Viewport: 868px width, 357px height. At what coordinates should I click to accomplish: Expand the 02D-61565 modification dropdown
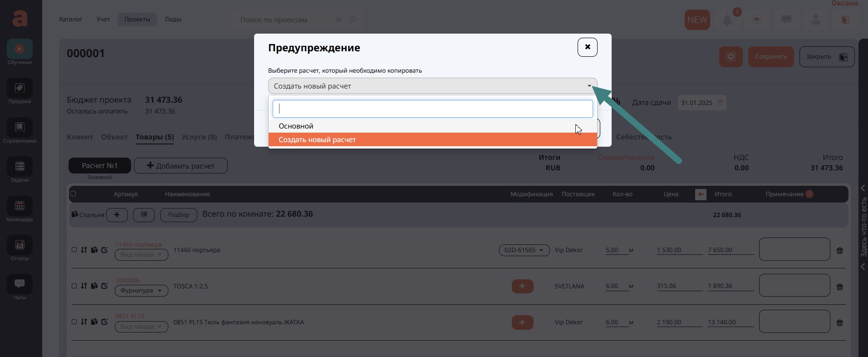[524, 250]
